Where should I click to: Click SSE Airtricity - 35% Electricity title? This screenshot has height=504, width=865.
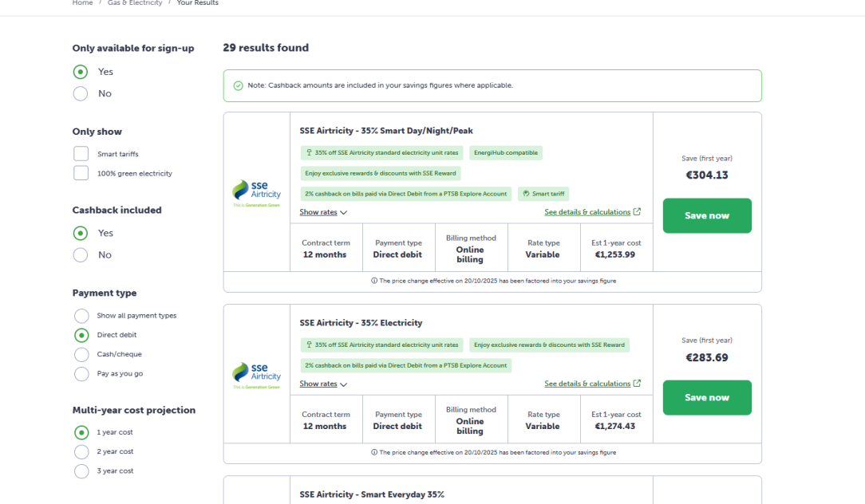click(x=361, y=323)
